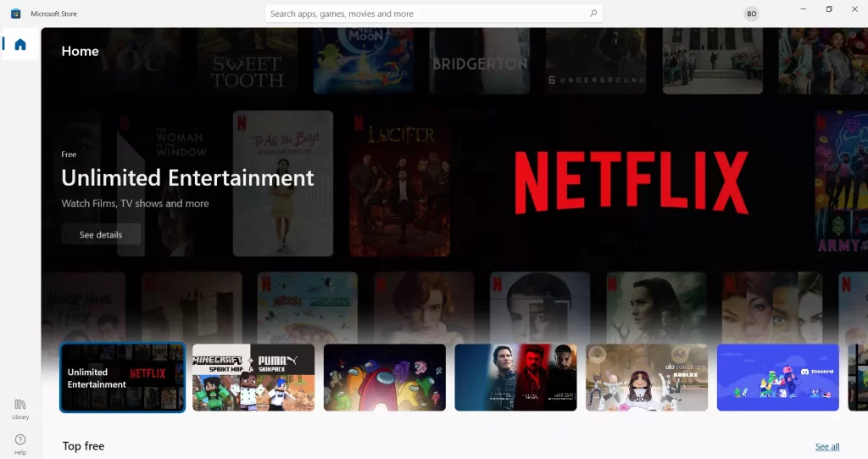This screenshot has width=868, height=459.
Task: Click the large Netflix logo banner
Action: 632,183
